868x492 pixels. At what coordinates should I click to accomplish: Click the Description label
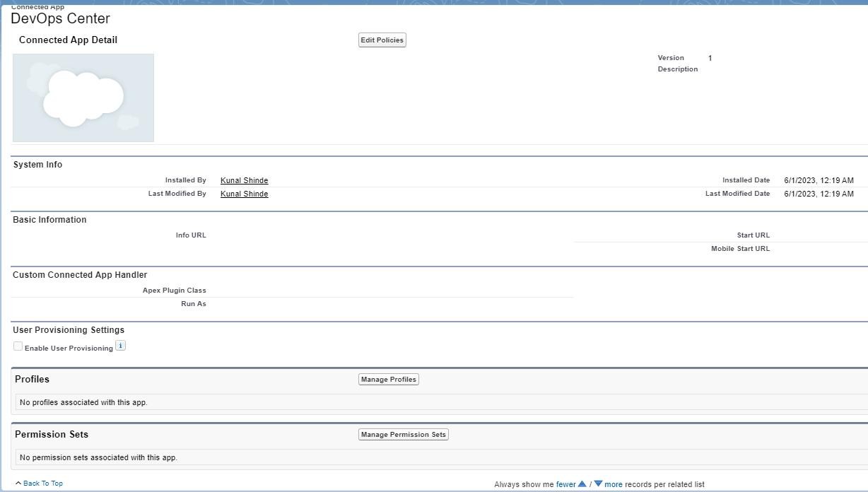pyautogui.click(x=678, y=69)
